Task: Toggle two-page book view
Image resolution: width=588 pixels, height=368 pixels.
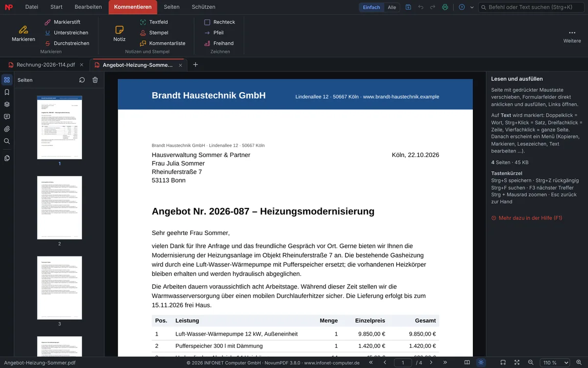Action: [x=467, y=363]
